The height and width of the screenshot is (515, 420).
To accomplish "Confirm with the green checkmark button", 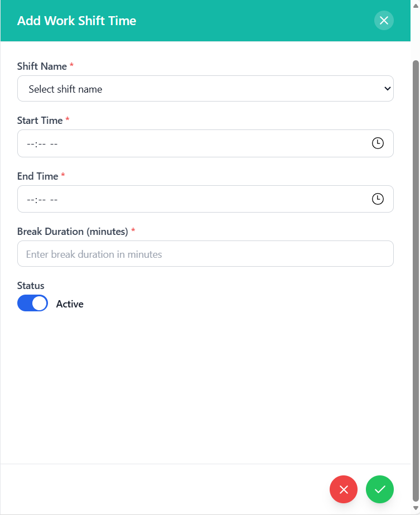I will coord(380,489).
